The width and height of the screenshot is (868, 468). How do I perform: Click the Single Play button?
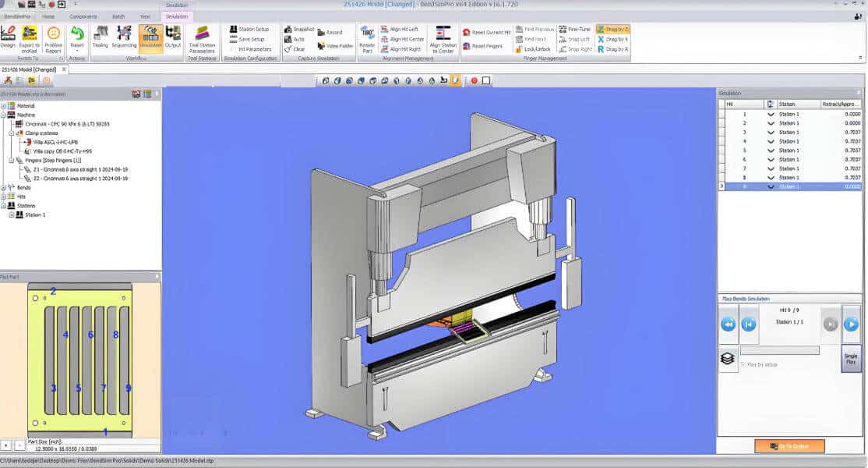(851, 358)
